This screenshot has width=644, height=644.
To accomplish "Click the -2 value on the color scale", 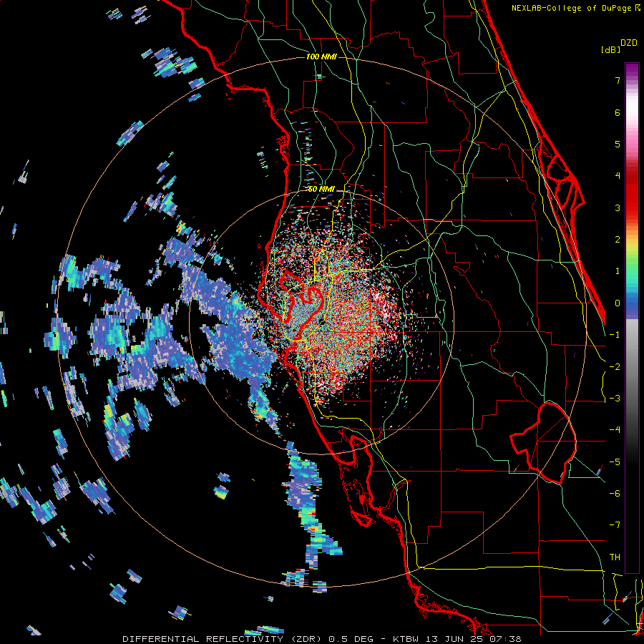I will pos(615,367).
